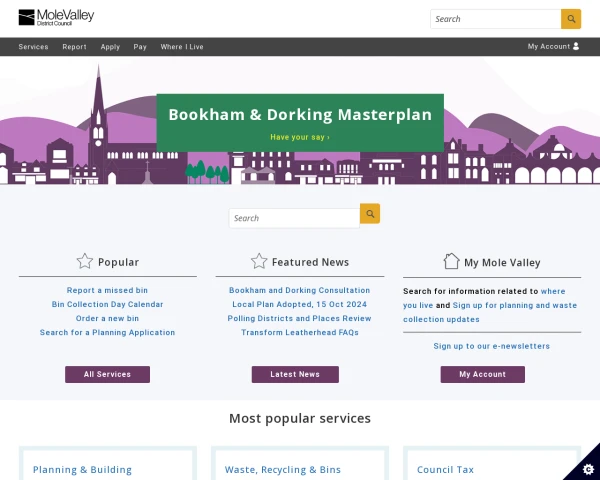Screen dimensions: 600x480
Task: Click the My Account person icon
Action: coord(576,46)
